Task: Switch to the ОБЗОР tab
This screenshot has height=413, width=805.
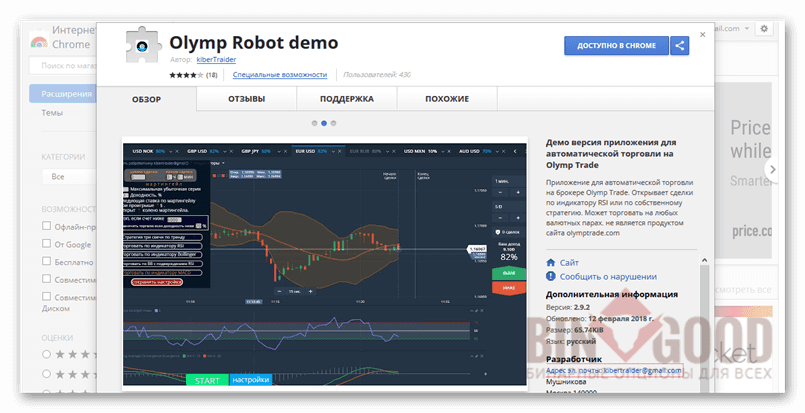Action: click(x=147, y=99)
